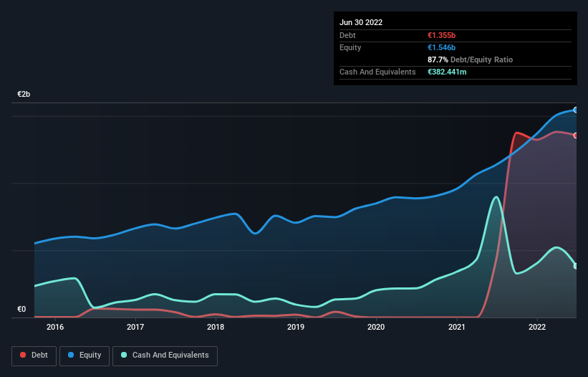Select the 2018 x-axis label
This screenshot has height=377, width=588.
point(216,328)
